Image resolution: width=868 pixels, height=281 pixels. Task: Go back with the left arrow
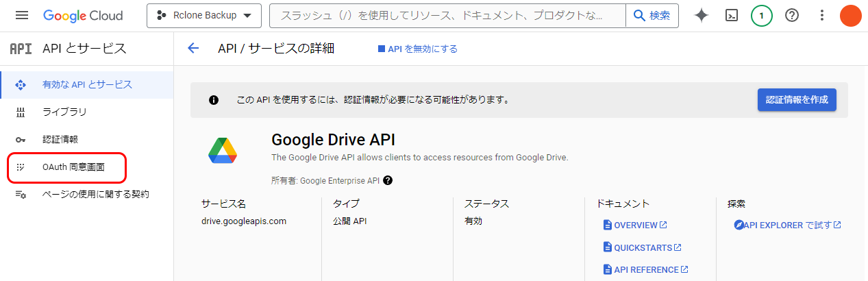(193, 49)
